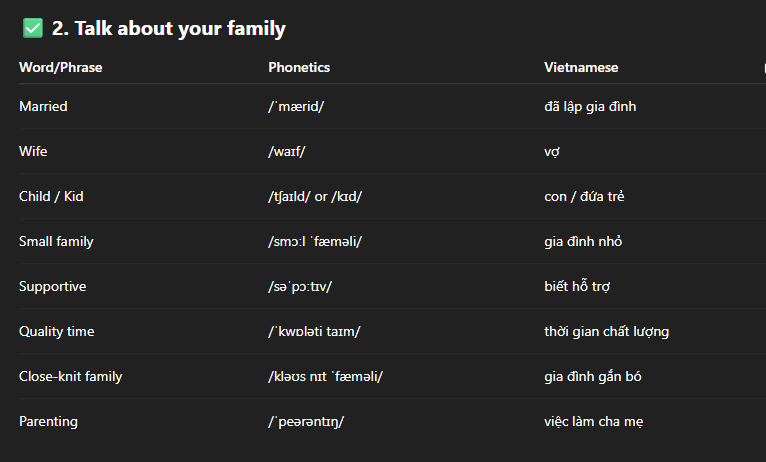Click translation 'thời gian chất lượng'

point(607,332)
